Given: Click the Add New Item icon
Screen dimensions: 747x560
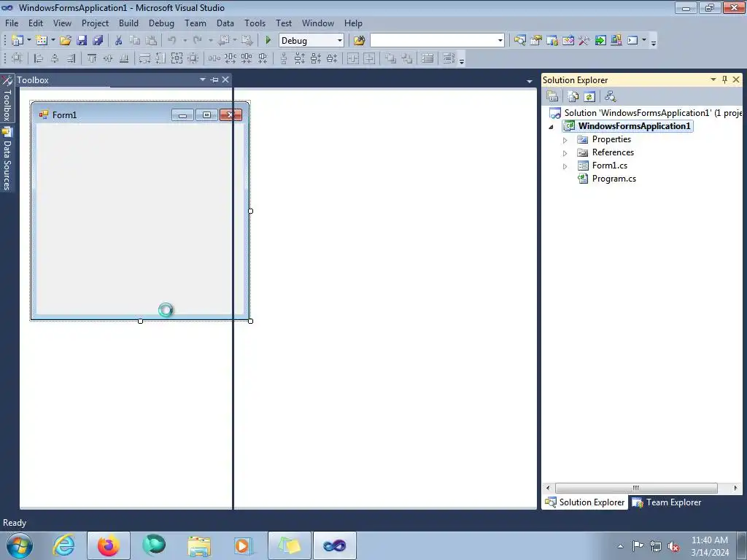Looking at the screenshot, I should coord(42,41).
